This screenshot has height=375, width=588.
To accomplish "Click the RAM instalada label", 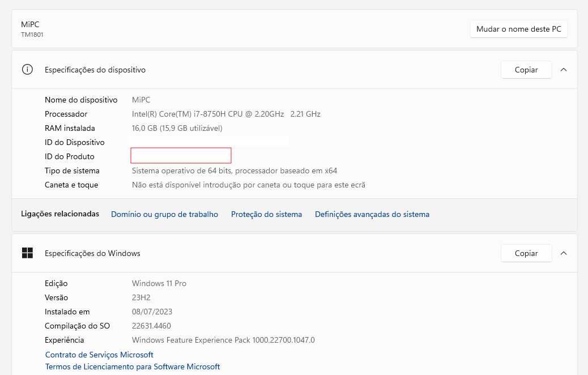I will (x=70, y=128).
